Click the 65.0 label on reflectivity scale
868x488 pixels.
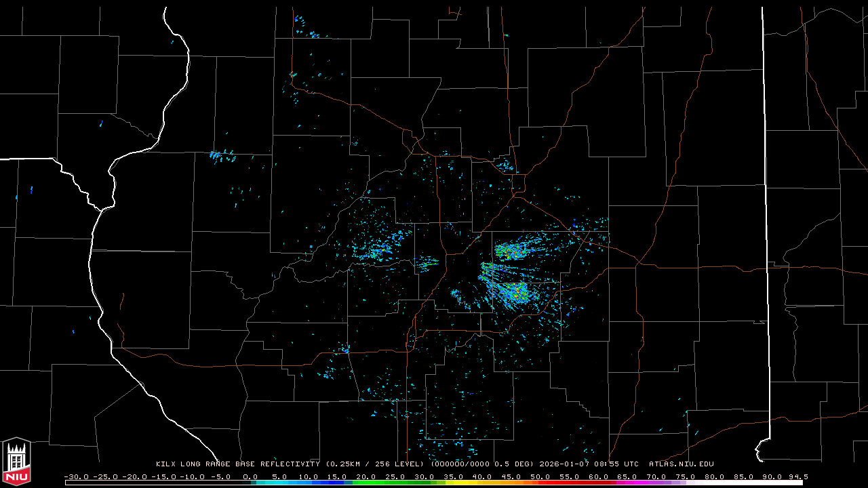(x=627, y=476)
